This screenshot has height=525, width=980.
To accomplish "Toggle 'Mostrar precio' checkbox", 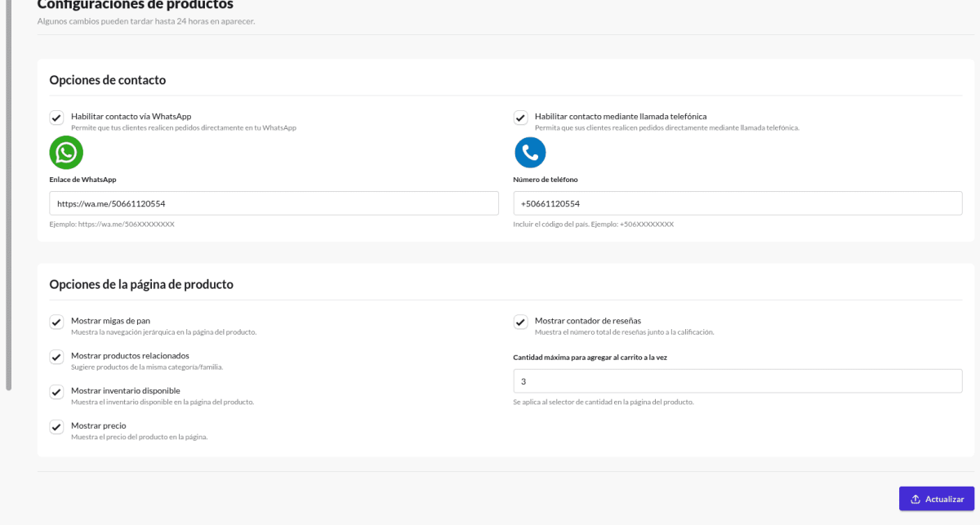I will coord(56,427).
